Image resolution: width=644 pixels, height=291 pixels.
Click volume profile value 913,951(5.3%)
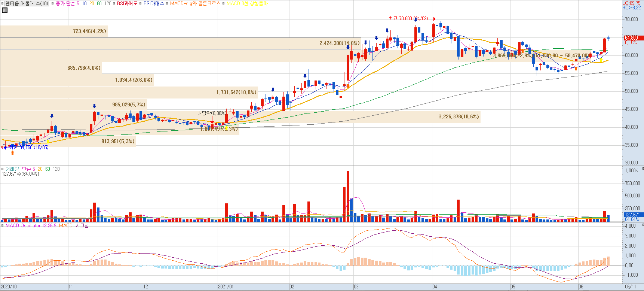coord(118,141)
